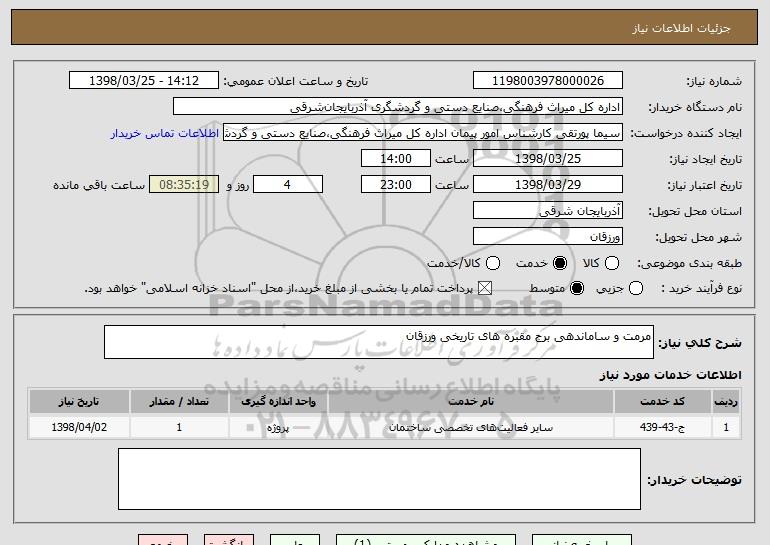Click the creation time field 14:00
The height and width of the screenshot is (545, 770).
(396, 159)
